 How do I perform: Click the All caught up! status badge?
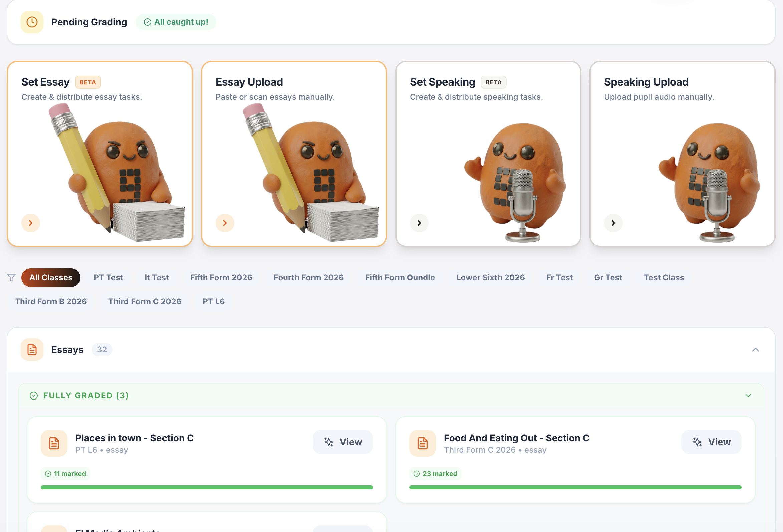176,22
